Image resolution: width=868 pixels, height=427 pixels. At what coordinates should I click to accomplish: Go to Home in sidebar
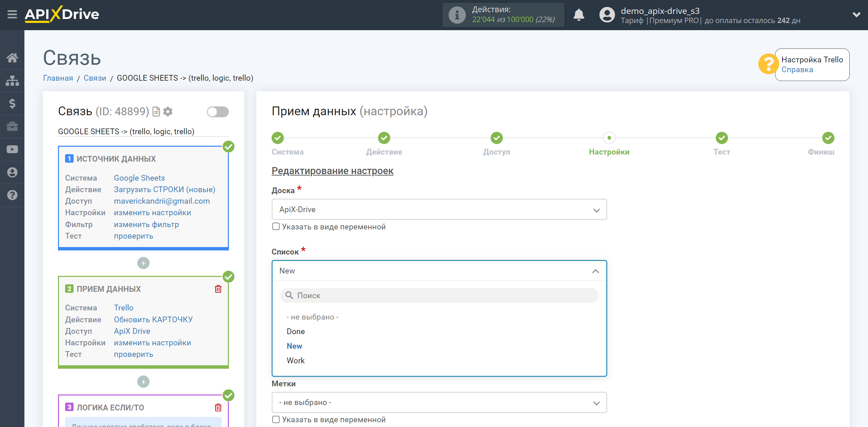coord(12,58)
